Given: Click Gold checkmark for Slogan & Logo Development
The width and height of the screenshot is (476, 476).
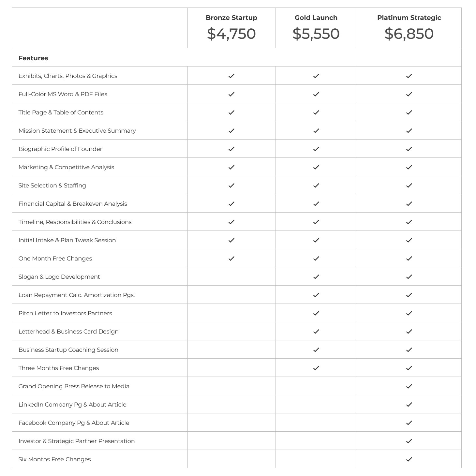Looking at the screenshot, I should [316, 277].
